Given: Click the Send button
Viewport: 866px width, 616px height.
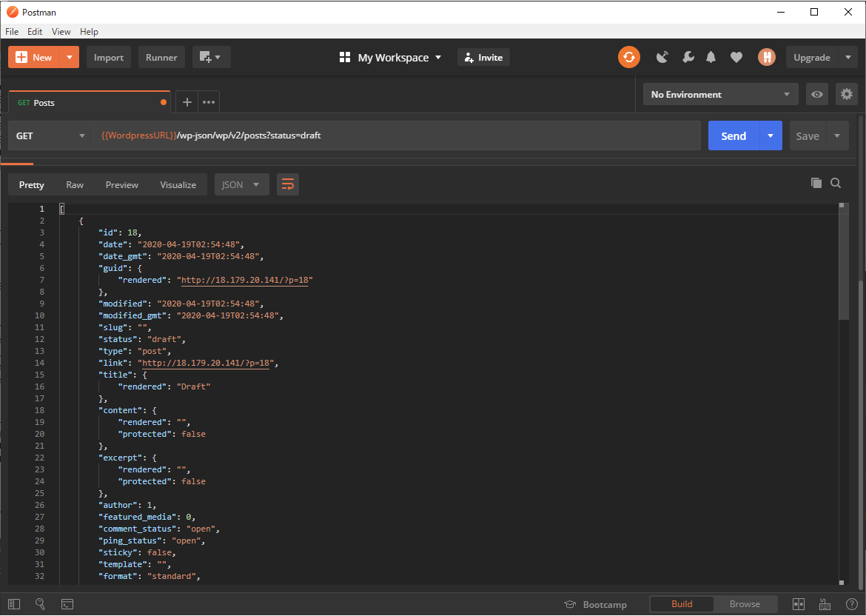Looking at the screenshot, I should [733, 136].
